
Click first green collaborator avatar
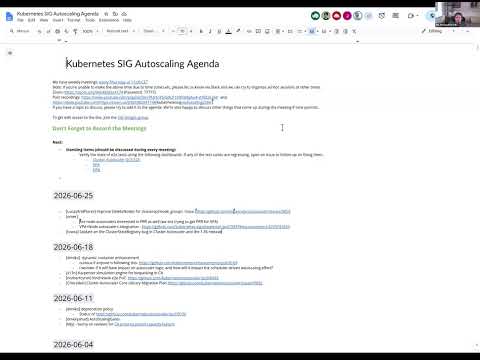point(315,16)
